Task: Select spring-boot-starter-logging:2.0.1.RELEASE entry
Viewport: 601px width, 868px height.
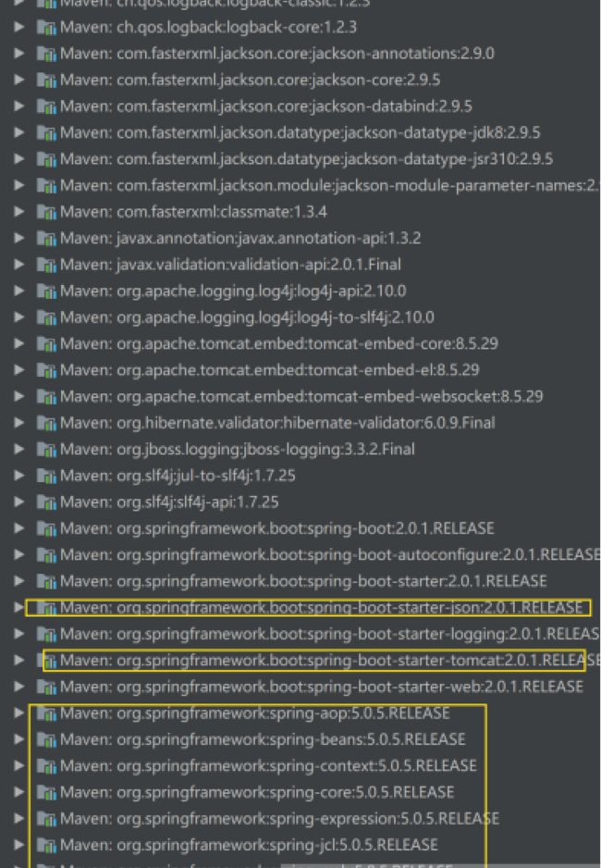Action: point(330,635)
